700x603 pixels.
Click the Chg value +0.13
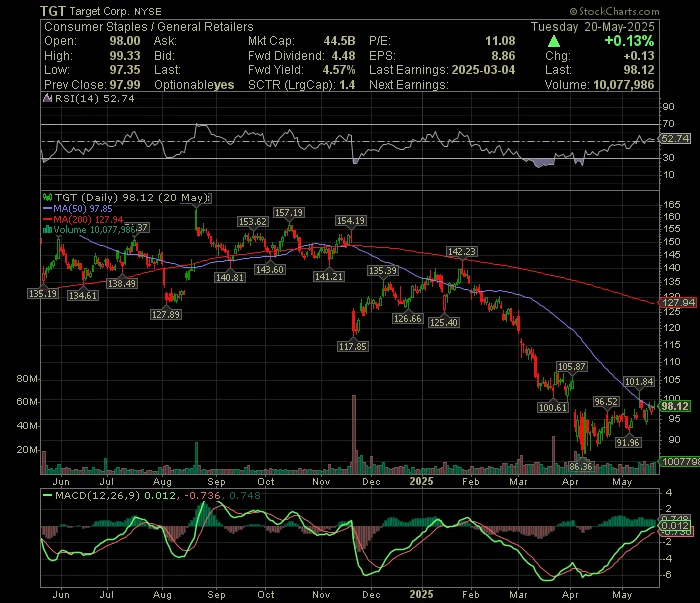[x=639, y=56]
